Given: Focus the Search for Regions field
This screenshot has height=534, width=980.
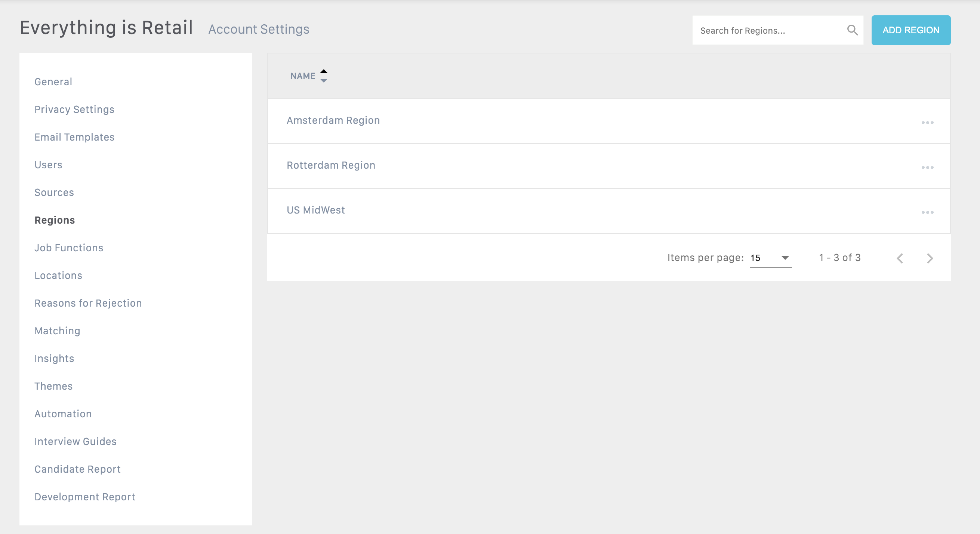Looking at the screenshot, I should click(x=768, y=30).
